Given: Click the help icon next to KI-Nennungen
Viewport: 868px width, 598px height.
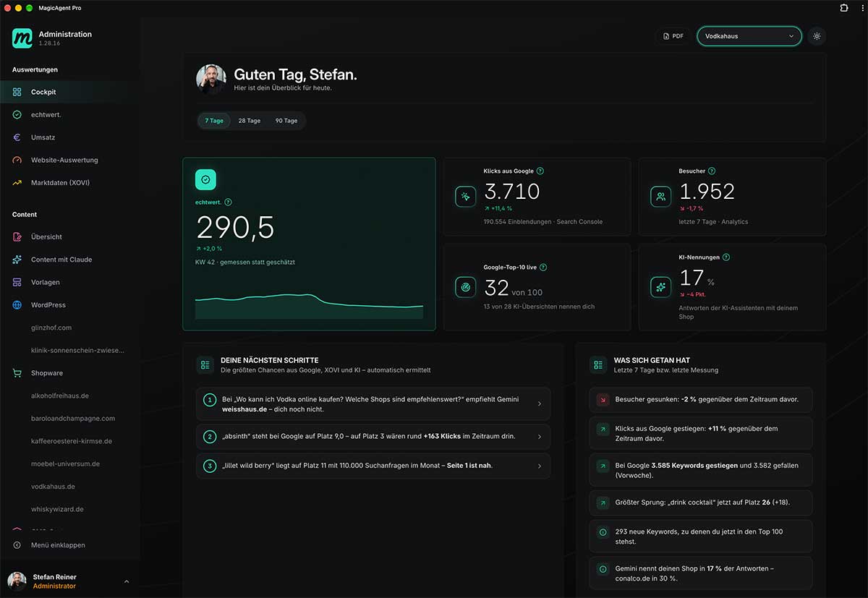Looking at the screenshot, I should [726, 257].
